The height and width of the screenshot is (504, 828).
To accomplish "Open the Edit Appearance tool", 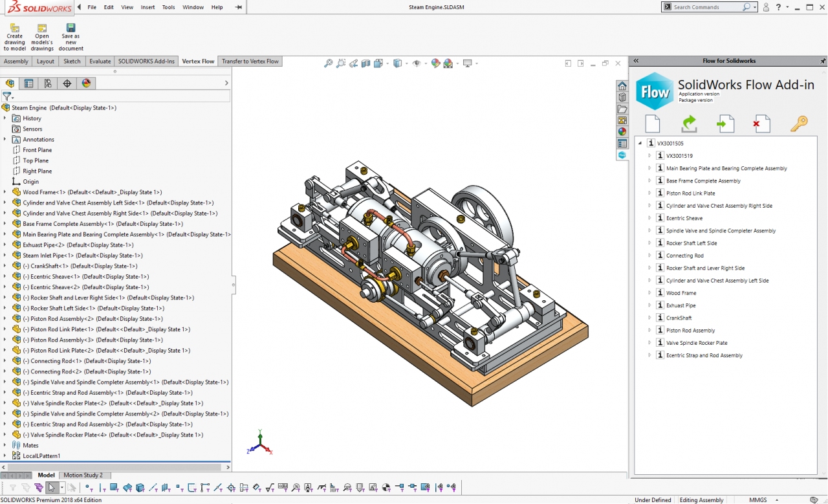I will point(436,64).
